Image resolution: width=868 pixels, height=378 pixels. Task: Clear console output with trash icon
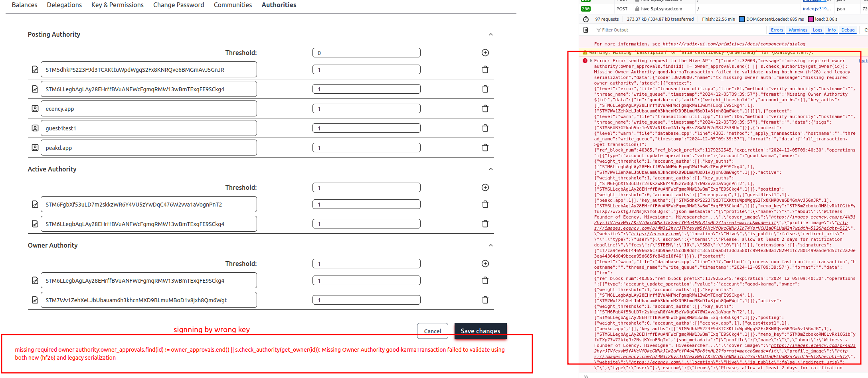point(585,30)
